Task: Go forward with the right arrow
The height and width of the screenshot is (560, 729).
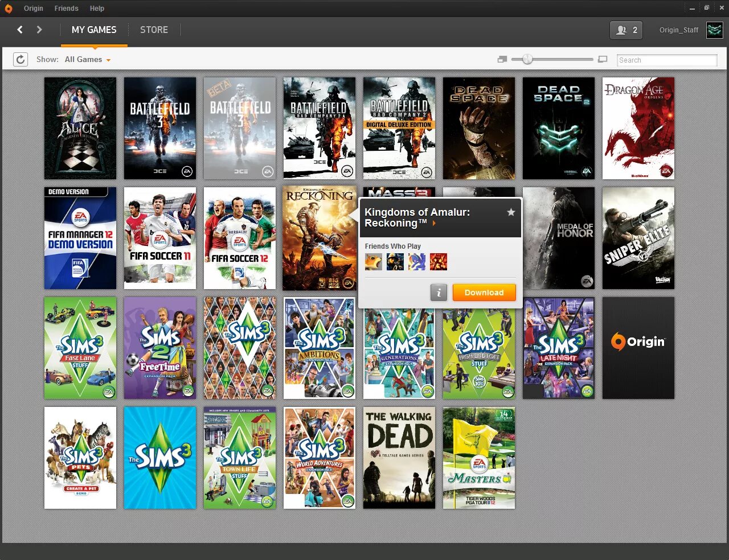Action: [39, 30]
